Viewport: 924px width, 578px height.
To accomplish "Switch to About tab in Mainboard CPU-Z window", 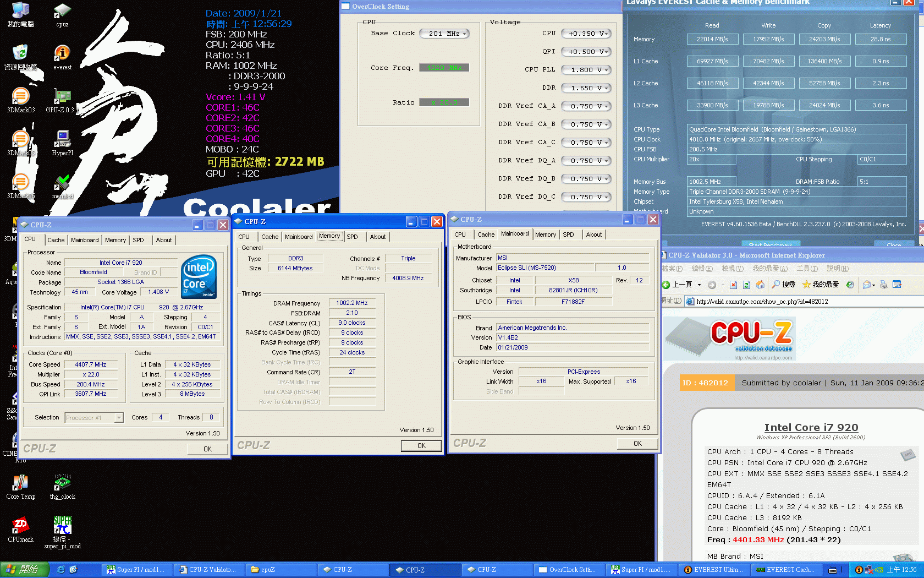I will [x=594, y=235].
